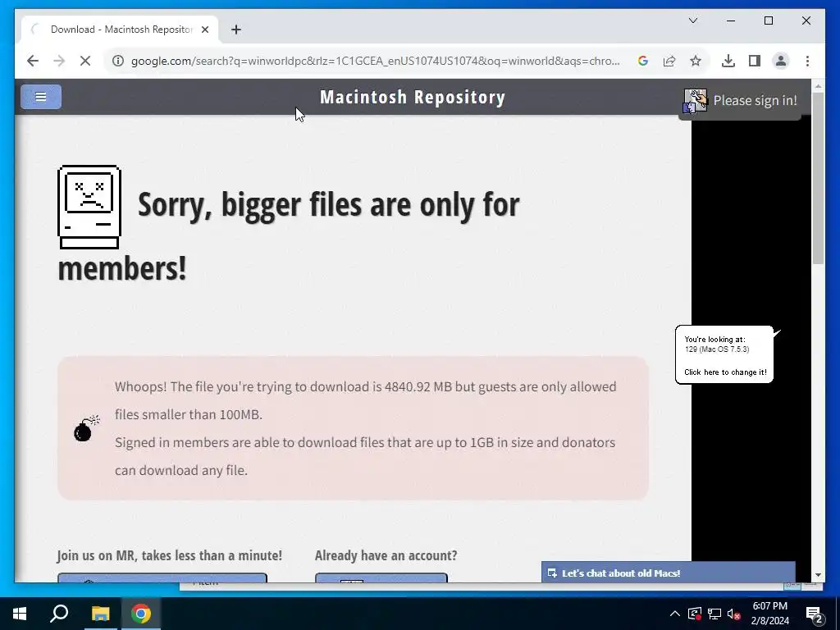Click the security tray icon with red dot

click(694, 614)
